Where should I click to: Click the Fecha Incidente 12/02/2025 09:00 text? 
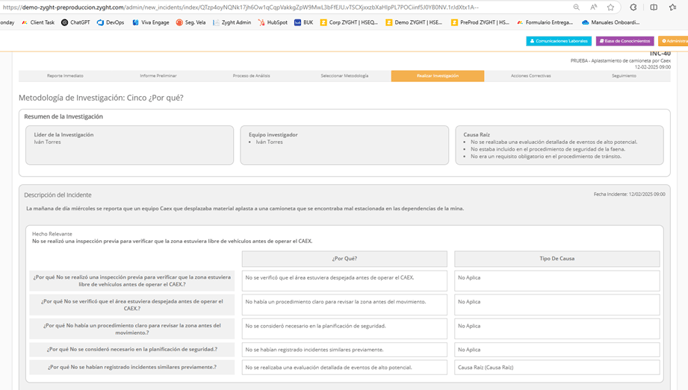tap(629, 194)
